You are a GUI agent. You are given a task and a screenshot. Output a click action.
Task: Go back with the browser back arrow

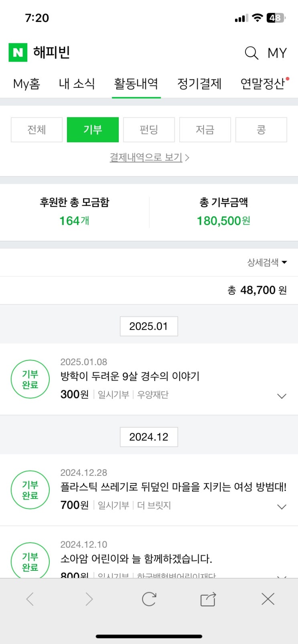pyautogui.click(x=30, y=599)
